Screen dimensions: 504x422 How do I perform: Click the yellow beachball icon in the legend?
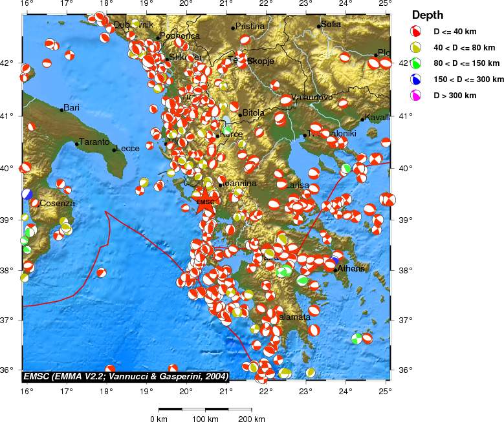417,47
